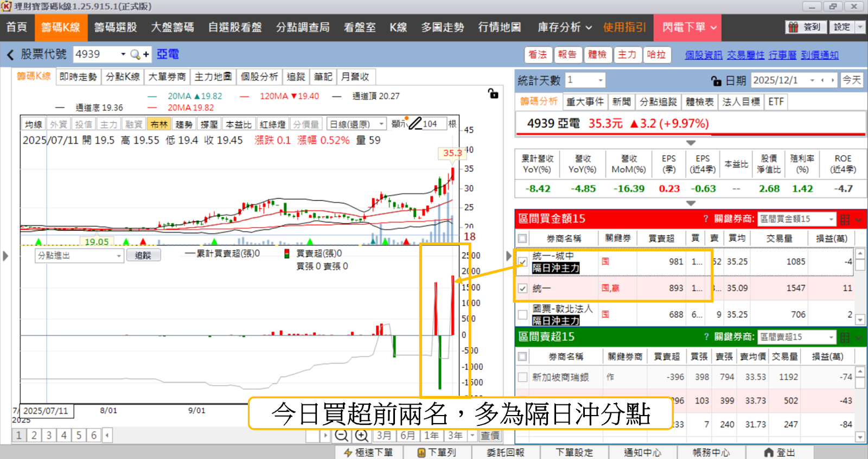Collapse the stock quote section triangle
Image resolution: width=868 pixels, height=459 pixels.
click(x=691, y=143)
